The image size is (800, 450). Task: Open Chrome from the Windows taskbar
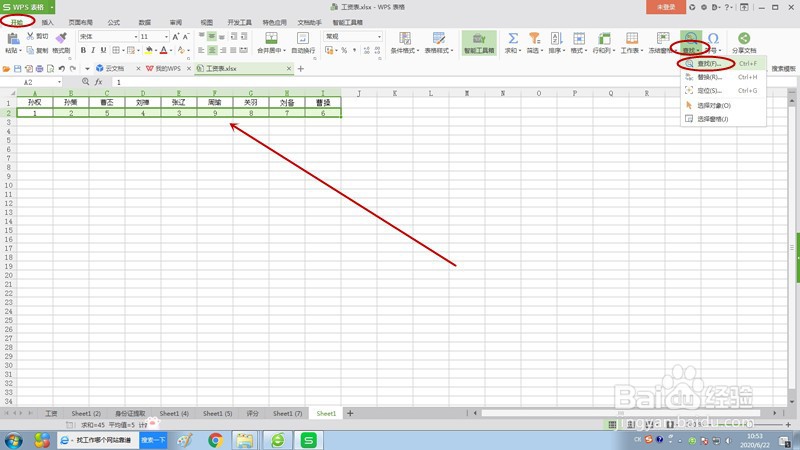[x=215, y=440]
